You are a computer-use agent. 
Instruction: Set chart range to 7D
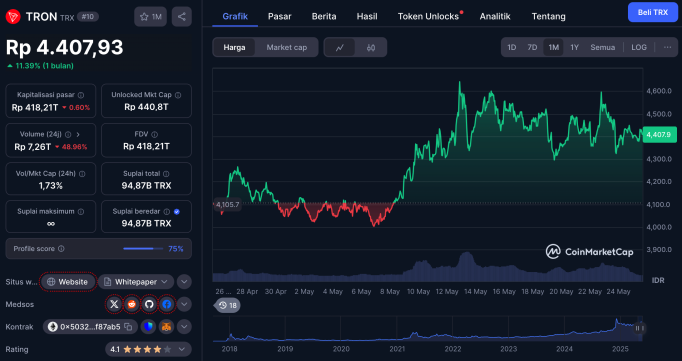click(x=532, y=47)
